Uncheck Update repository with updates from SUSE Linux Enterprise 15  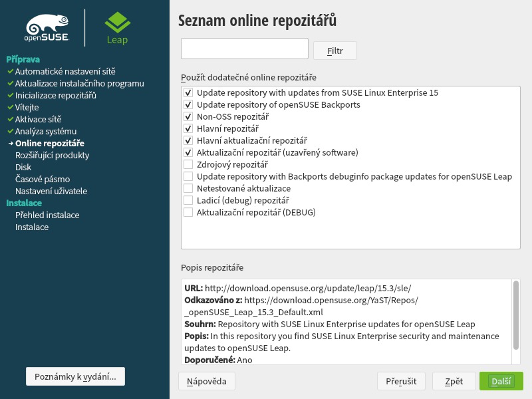point(188,92)
